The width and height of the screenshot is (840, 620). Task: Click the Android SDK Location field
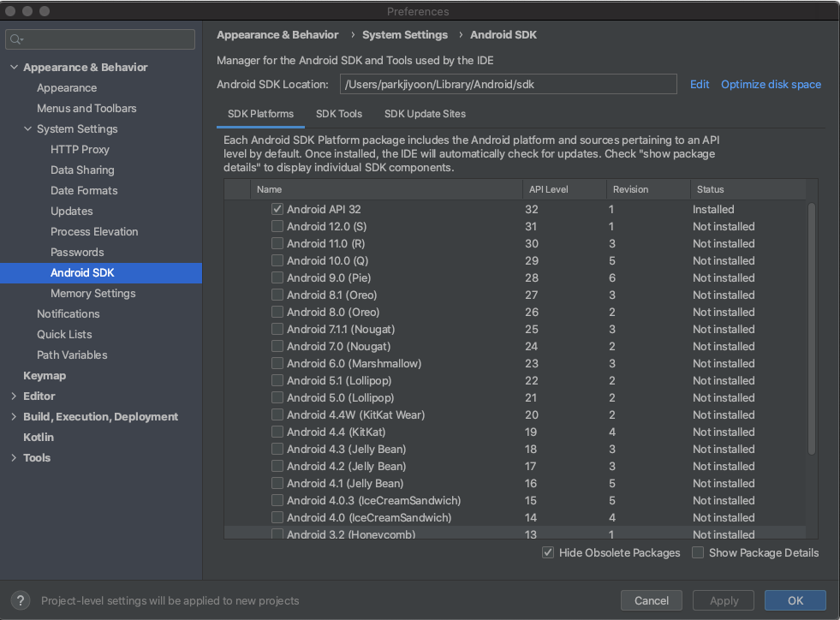tap(508, 84)
